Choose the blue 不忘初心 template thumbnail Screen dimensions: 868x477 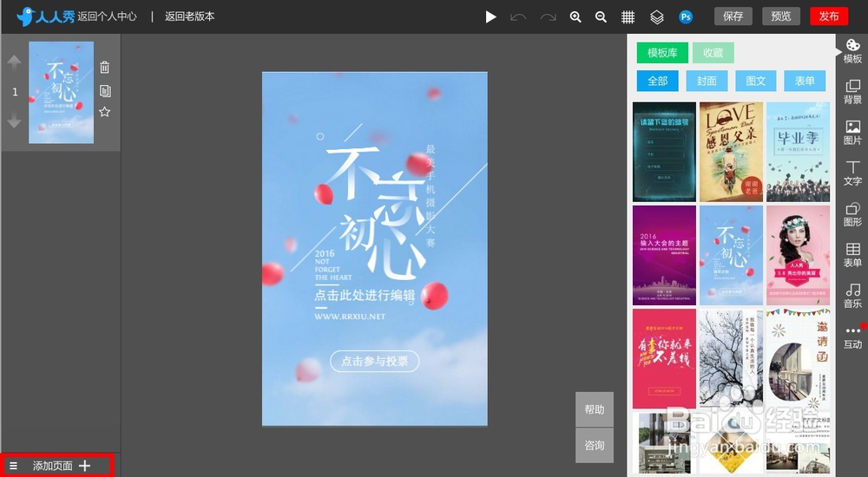pos(731,255)
